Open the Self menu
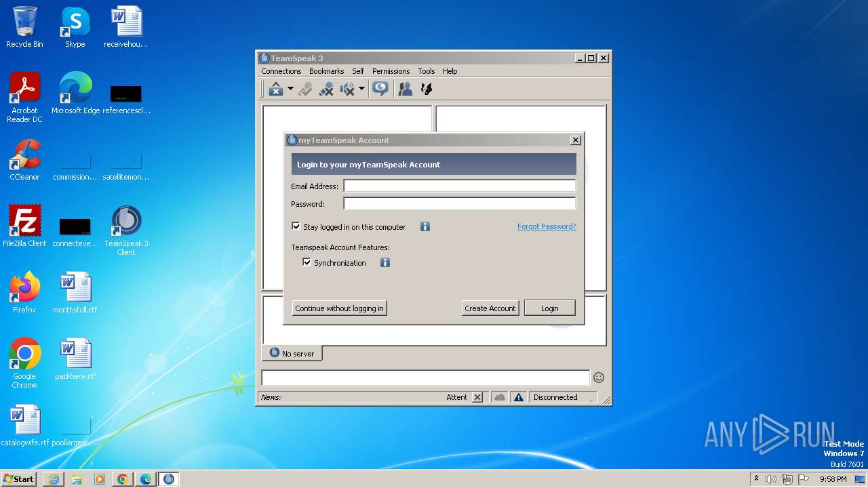 coord(358,71)
